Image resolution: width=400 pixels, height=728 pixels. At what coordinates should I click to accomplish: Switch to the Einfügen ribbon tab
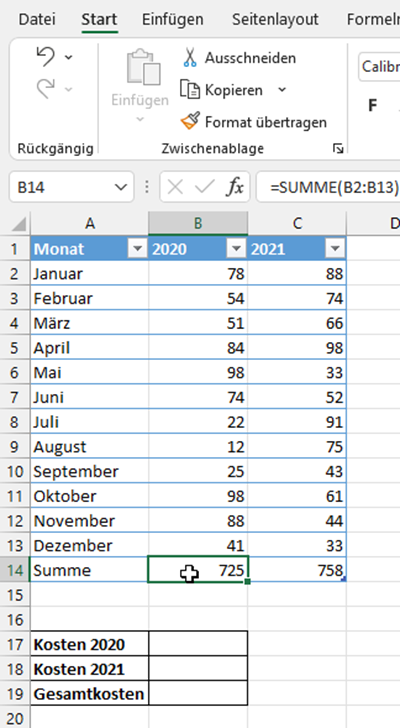click(173, 20)
